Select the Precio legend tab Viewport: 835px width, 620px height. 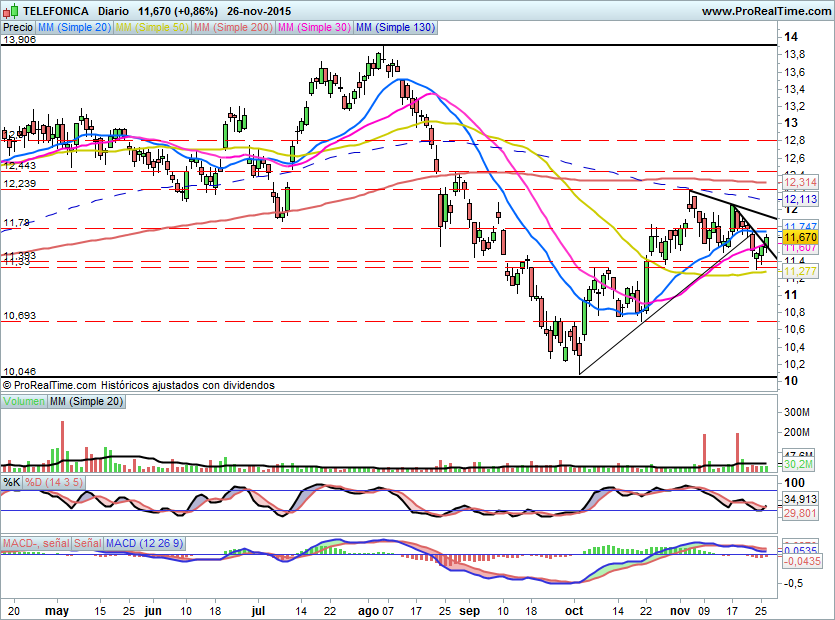click(x=18, y=27)
